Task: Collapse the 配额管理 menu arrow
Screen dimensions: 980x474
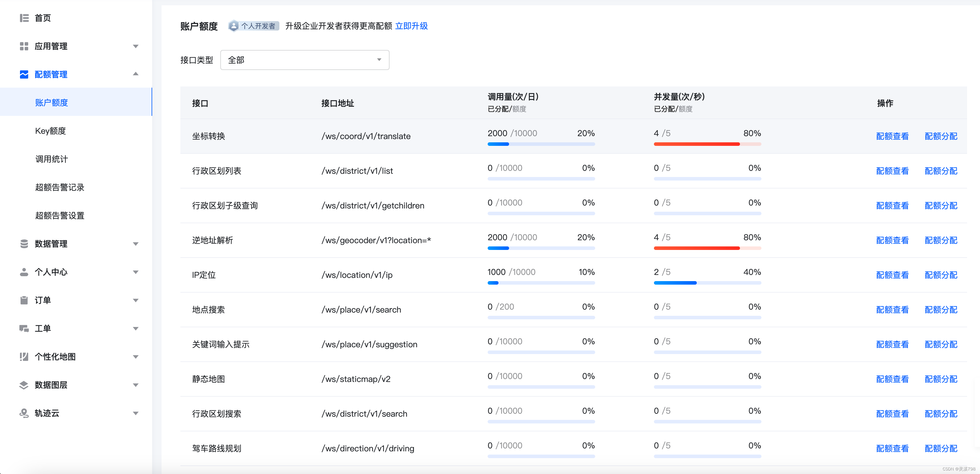Action: click(135, 74)
